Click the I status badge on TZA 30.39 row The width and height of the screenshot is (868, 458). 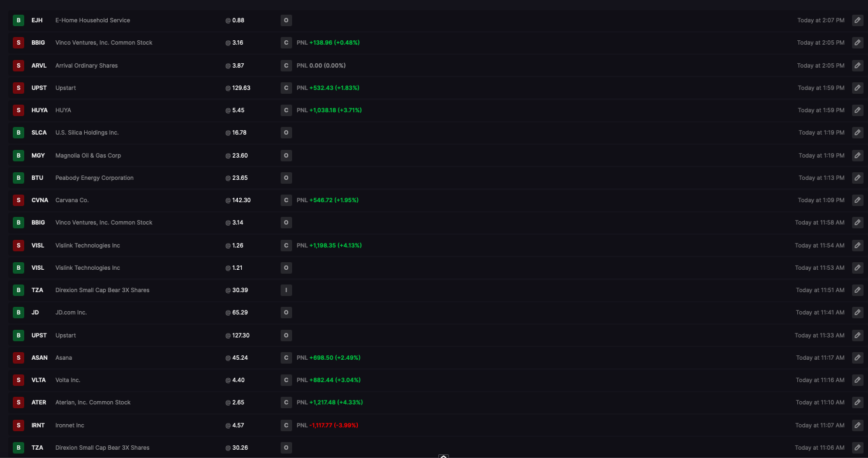pyautogui.click(x=286, y=290)
